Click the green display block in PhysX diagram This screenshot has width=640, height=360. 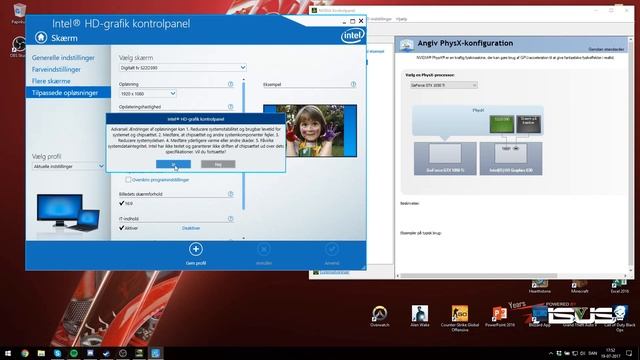[502, 124]
